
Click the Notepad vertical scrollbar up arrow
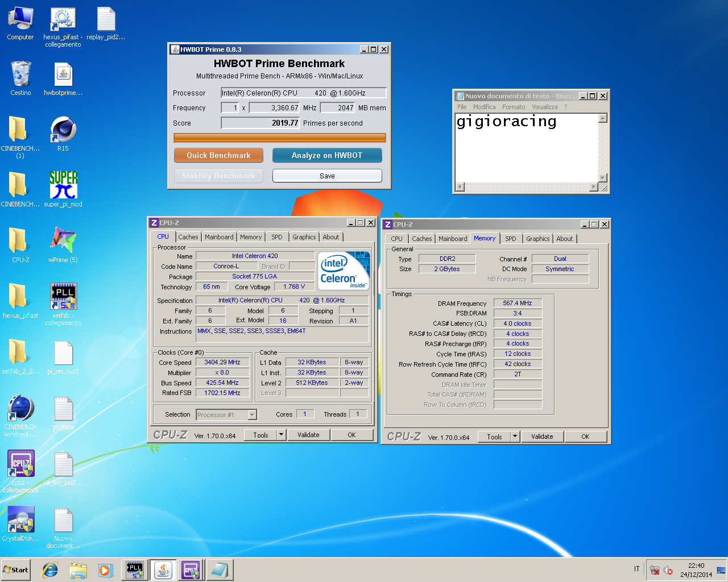pyautogui.click(x=603, y=118)
